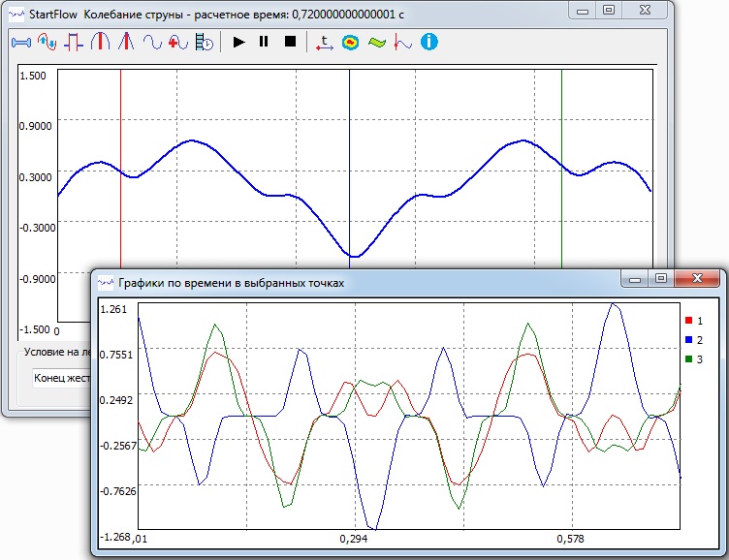Stop the string simulation
This screenshot has width=729, height=560.
290,42
